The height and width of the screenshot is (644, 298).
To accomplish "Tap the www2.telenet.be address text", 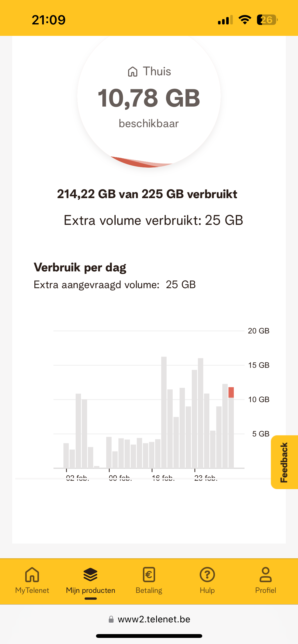I will pos(154,619).
